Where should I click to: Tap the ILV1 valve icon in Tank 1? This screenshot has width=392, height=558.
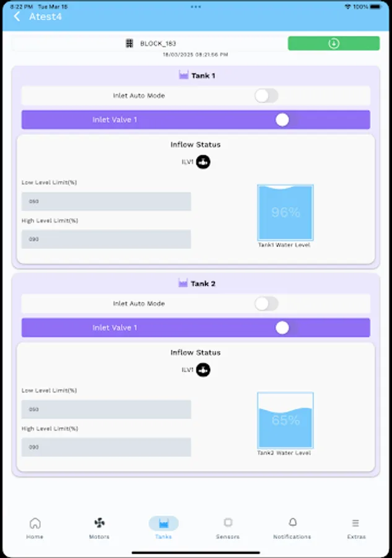click(x=204, y=162)
